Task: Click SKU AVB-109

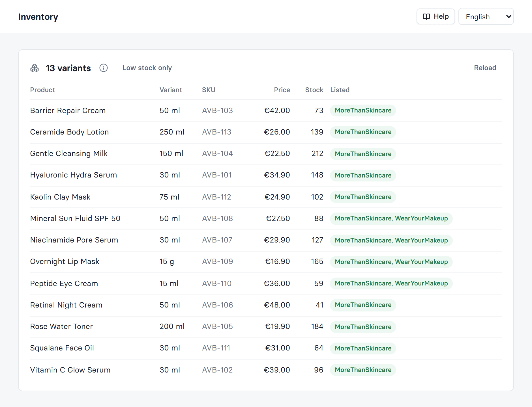Action: [218, 261]
